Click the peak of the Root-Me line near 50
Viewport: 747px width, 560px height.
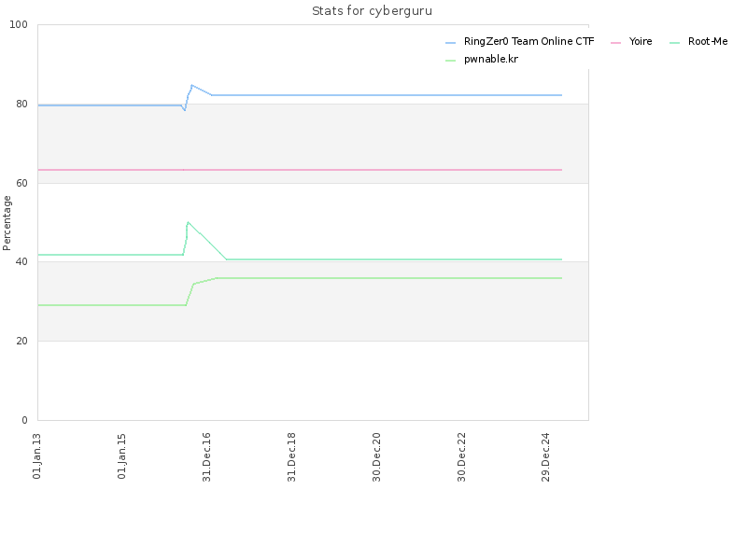(189, 222)
